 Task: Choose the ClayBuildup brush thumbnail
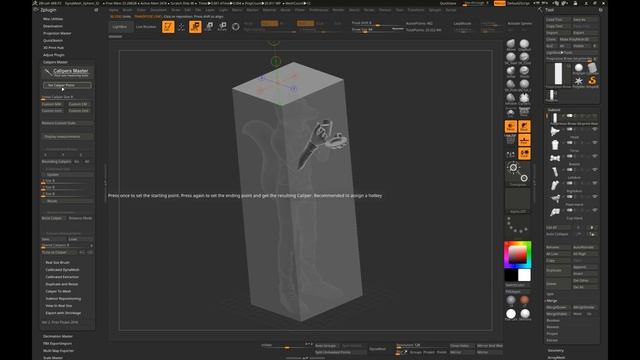(524, 44)
